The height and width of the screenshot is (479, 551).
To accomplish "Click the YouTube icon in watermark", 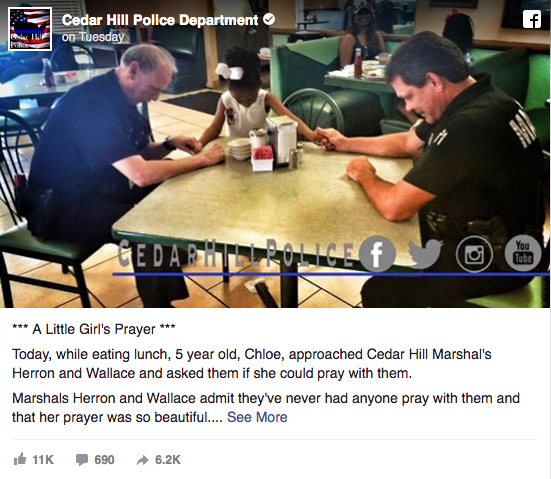I will tap(523, 253).
